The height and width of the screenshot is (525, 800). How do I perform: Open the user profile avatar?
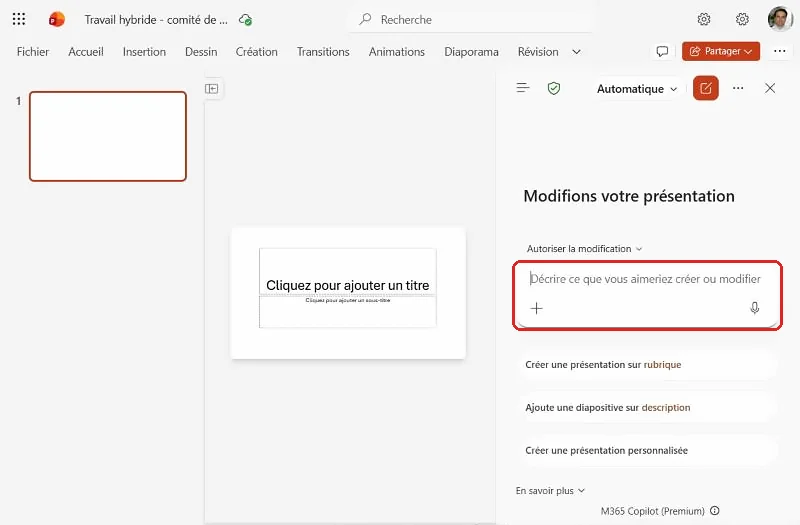tap(780, 19)
